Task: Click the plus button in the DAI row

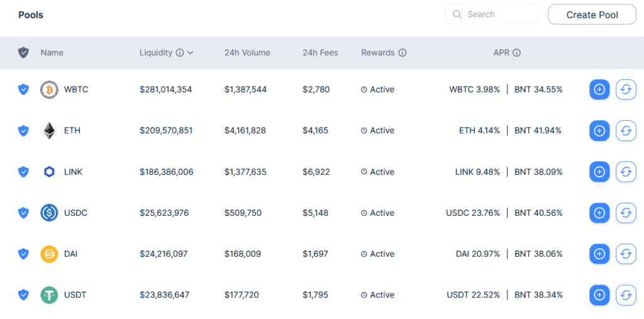Action: (x=599, y=254)
